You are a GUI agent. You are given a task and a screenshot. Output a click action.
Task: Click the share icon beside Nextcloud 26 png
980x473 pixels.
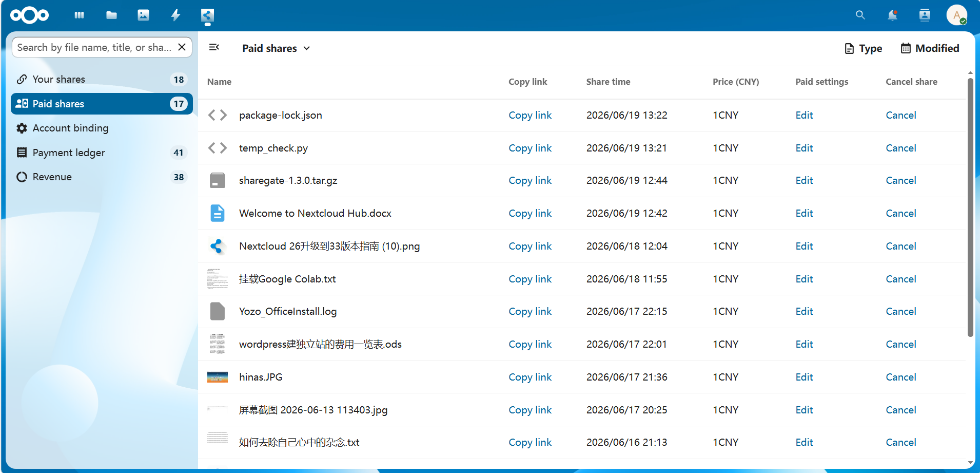(218, 246)
